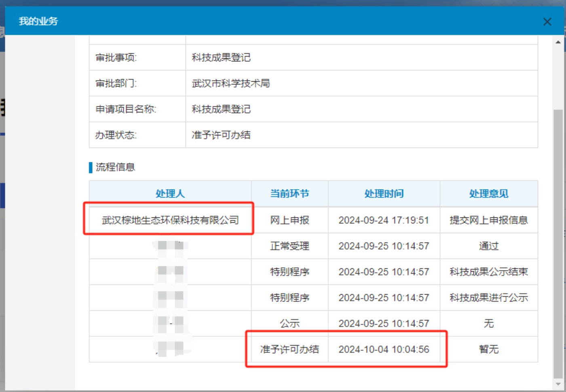Select timestamp 2024-09-24 17:19:51

(384, 220)
